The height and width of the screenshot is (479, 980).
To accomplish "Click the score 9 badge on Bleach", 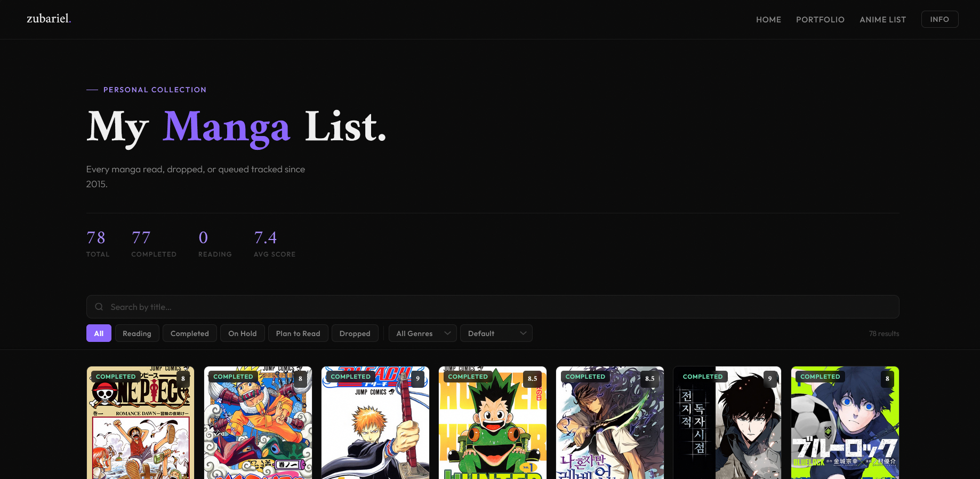I will [x=417, y=379].
